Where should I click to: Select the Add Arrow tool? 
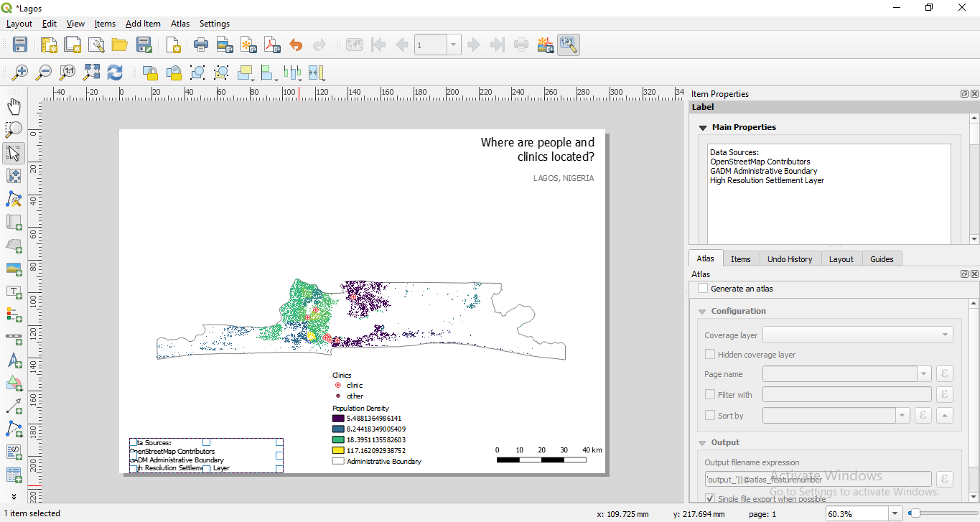[x=14, y=406]
